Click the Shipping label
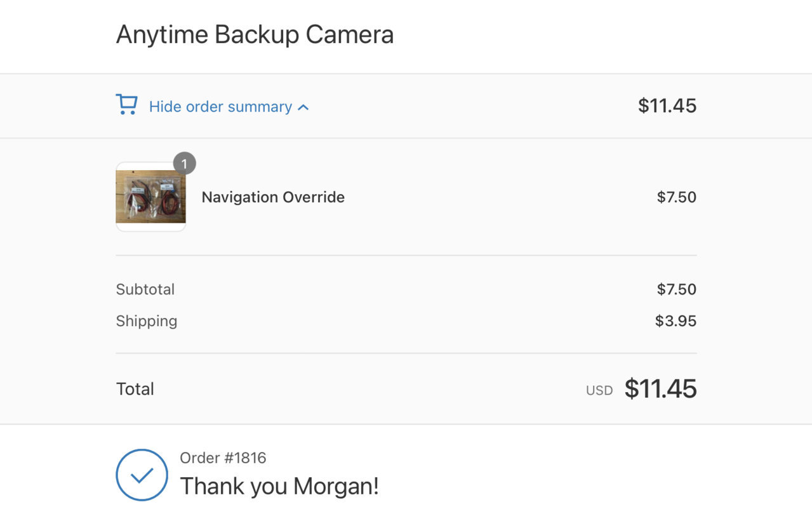The image size is (812, 528). (146, 321)
